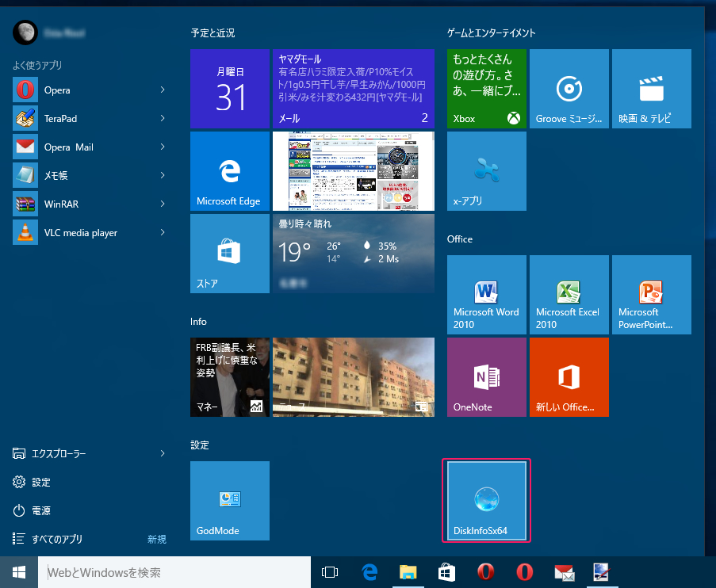Click the user account picture
This screenshot has height=588, width=716.
pyautogui.click(x=25, y=32)
